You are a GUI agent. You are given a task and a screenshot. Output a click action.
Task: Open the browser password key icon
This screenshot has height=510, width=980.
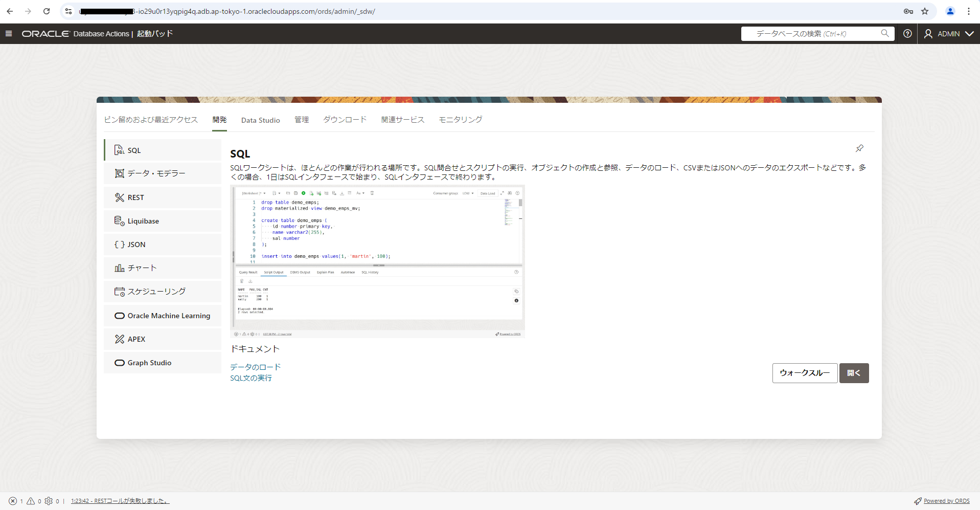pos(908,11)
